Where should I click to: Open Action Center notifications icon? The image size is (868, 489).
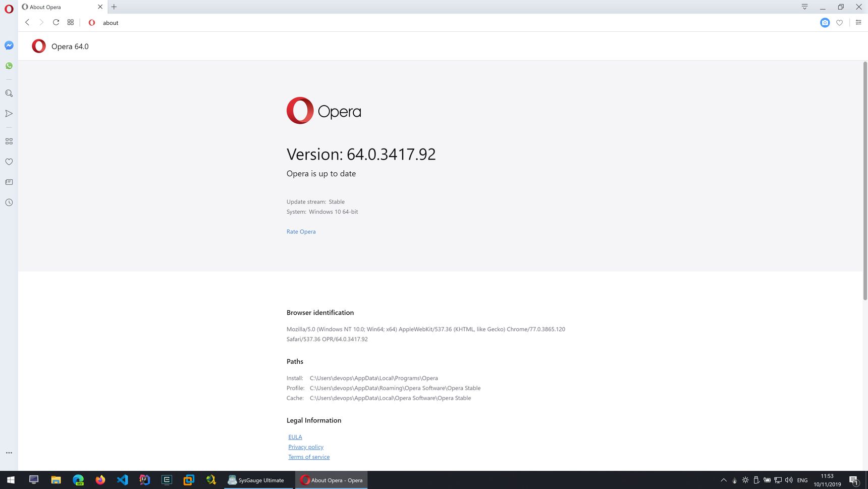(x=854, y=480)
